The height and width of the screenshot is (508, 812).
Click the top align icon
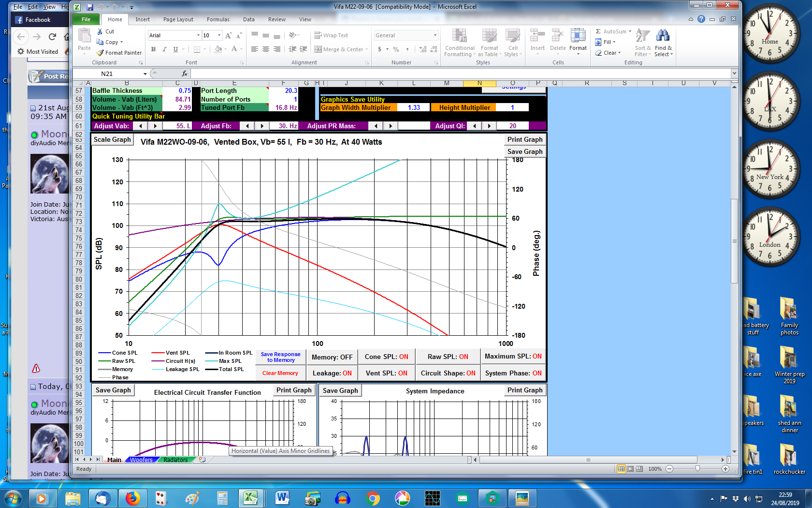coord(255,35)
